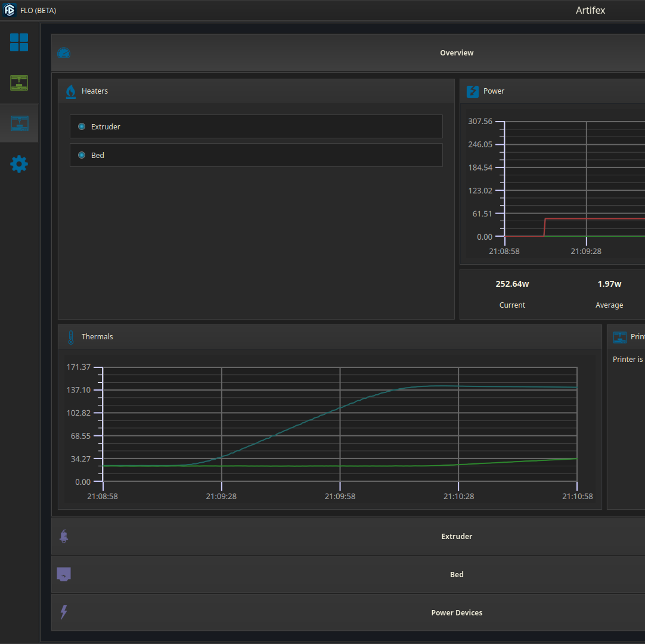This screenshot has height=644, width=645.
Task: Click the thermometer icon beside Thermals
Action: pyautogui.click(x=70, y=337)
